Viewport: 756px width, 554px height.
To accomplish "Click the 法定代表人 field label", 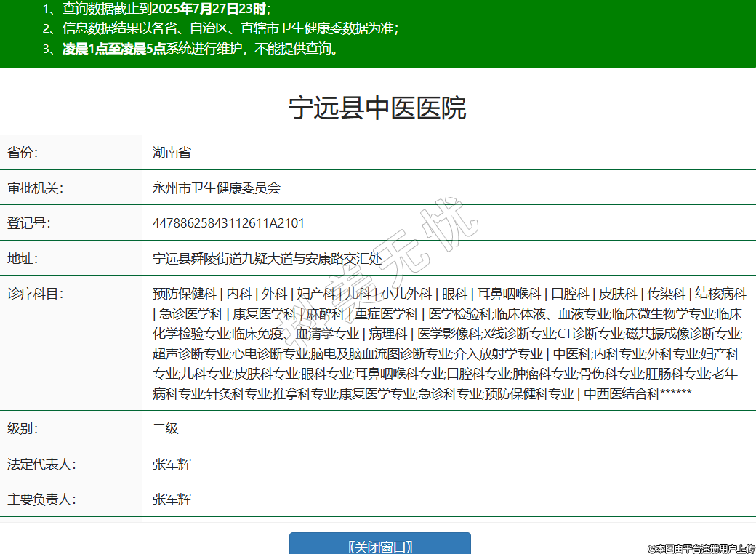I will tap(42, 464).
